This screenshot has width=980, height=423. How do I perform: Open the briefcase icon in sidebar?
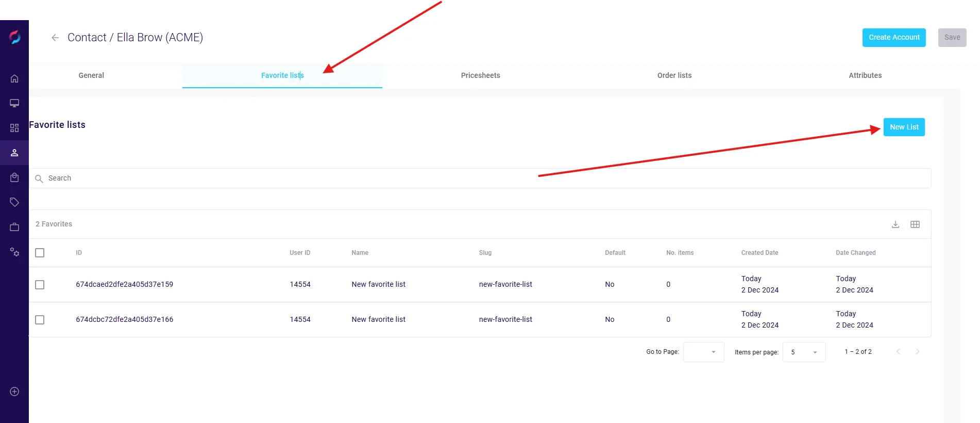14,227
